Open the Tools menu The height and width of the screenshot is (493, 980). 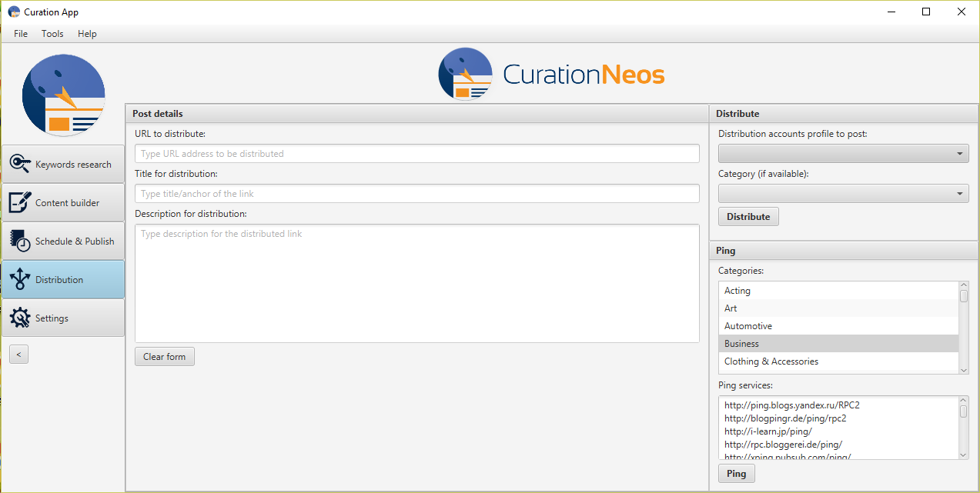coord(52,34)
